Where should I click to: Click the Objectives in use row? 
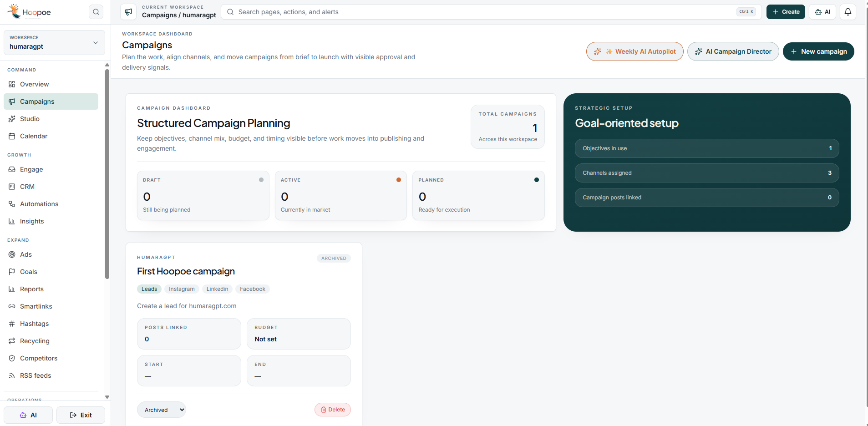[707, 148]
